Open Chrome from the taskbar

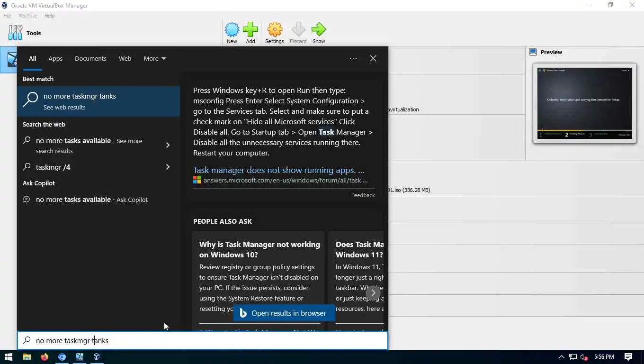[x=62, y=357]
